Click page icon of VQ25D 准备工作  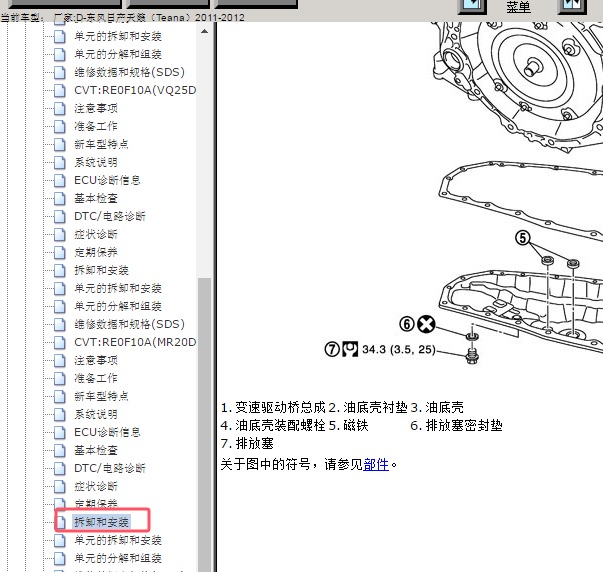(60, 126)
